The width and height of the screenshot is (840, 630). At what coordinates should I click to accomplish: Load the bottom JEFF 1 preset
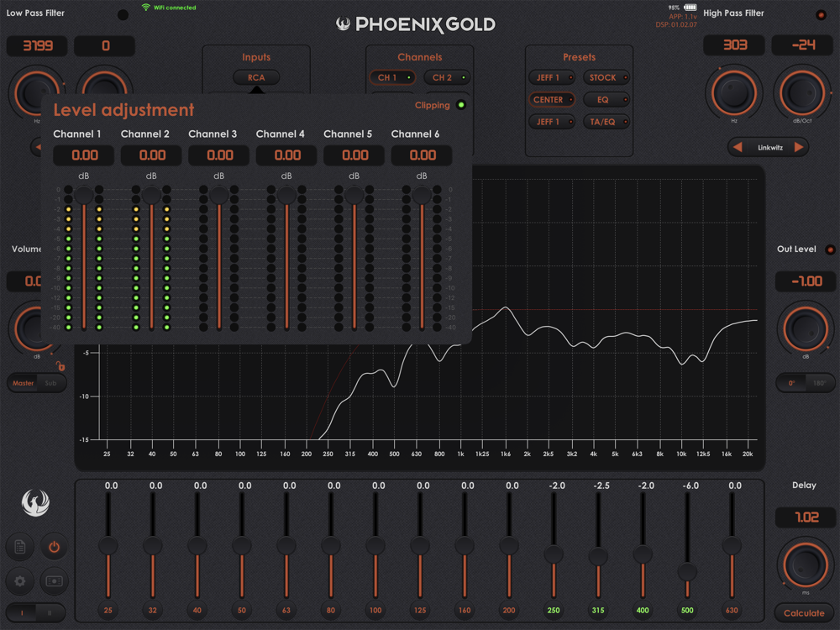click(553, 122)
